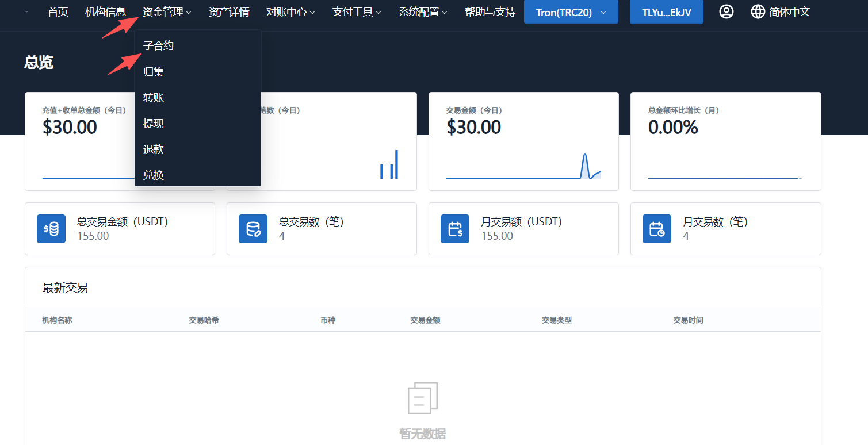Expand the 系统配置 menu
Screen dimensions: 868x445
click(423, 12)
